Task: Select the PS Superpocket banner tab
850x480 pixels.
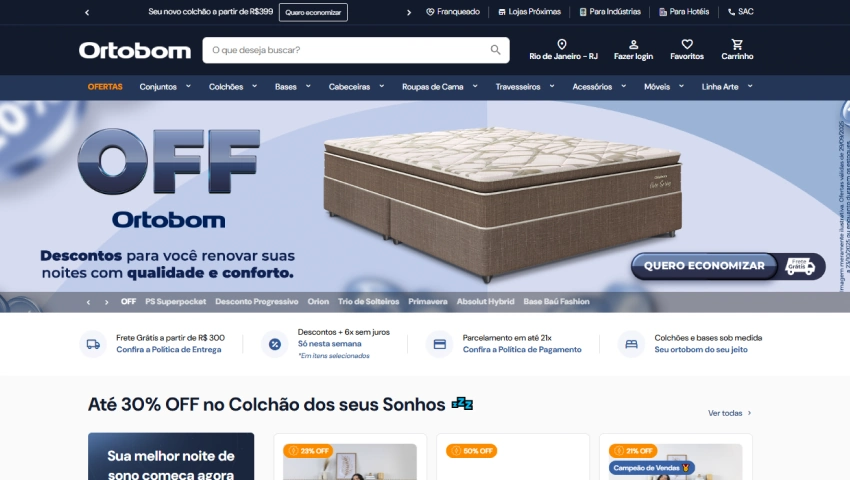Action: tap(176, 302)
